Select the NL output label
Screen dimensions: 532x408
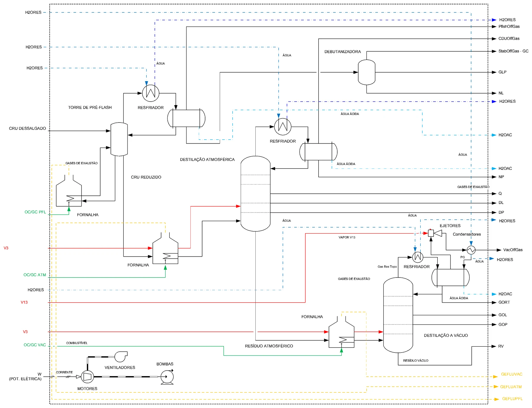pos(501,93)
